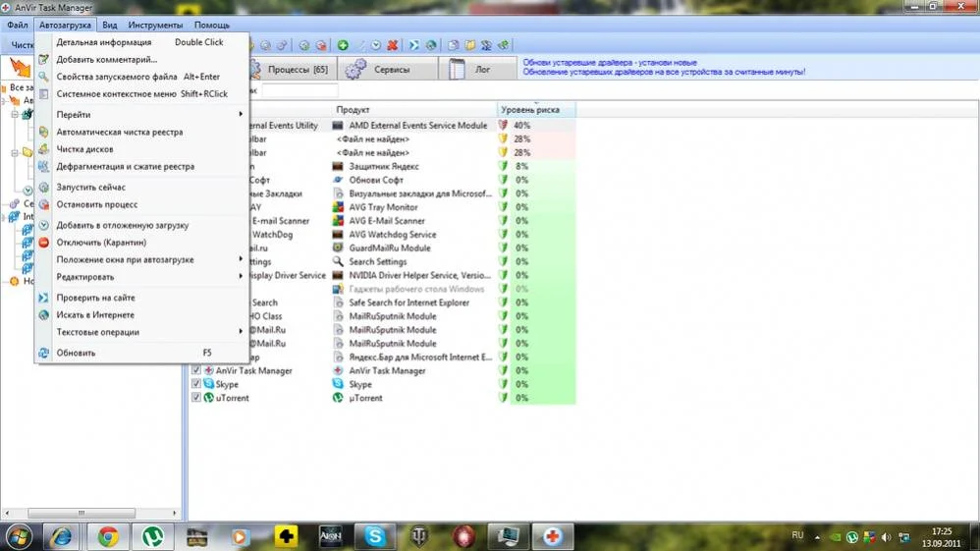Switch to the Сервисы tab
Image resolution: width=980 pixels, height=551 pixels.
[x=388, y=70]
